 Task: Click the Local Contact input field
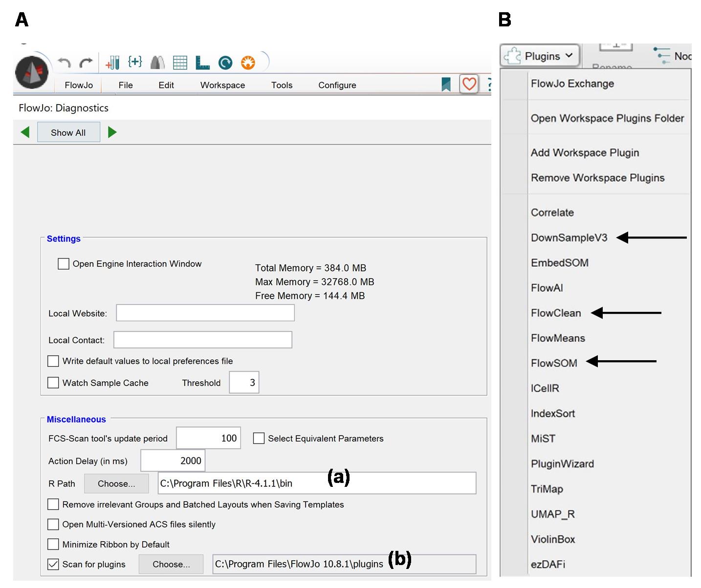(203, 340)
